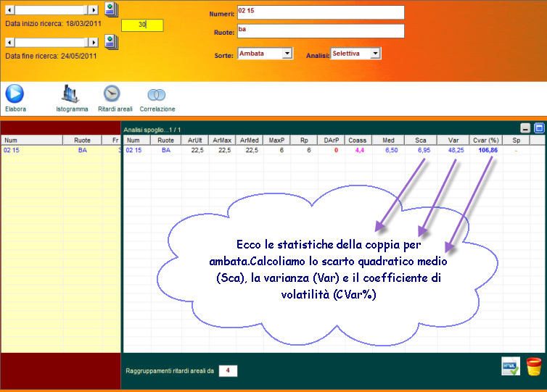This screenshot has width=547, height=392.
Task: Click the red DArP value 0
Action: coord(337,150)
